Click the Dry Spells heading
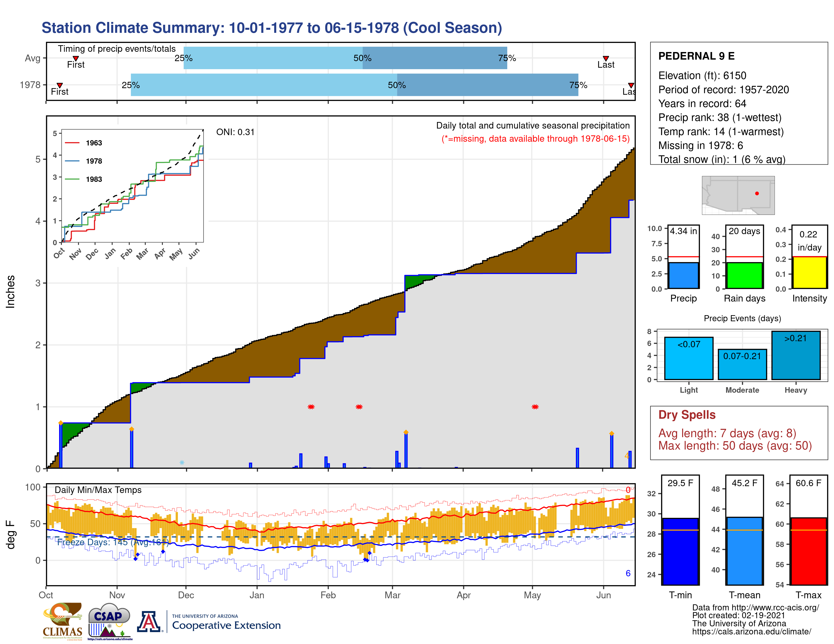This screenshot has height=644, width=834. (687, 415)
